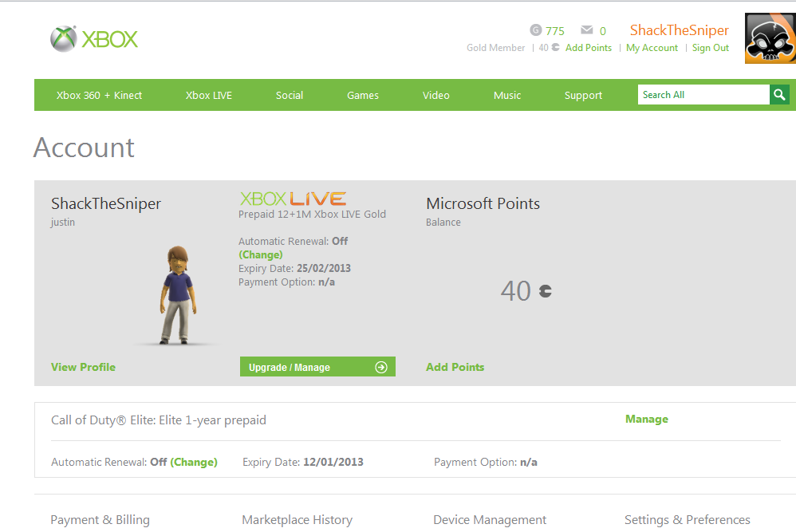Open the Games menu item
Viewport: 796px width, 532px height.
point(362,96)
